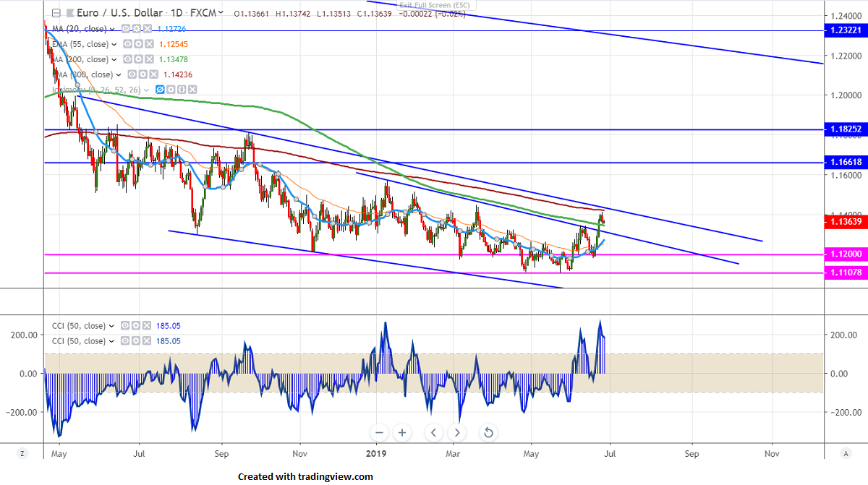Click the Z timezone button on time axis
Image resolution: width=868 pixels, height=485 pixels.
22,453
